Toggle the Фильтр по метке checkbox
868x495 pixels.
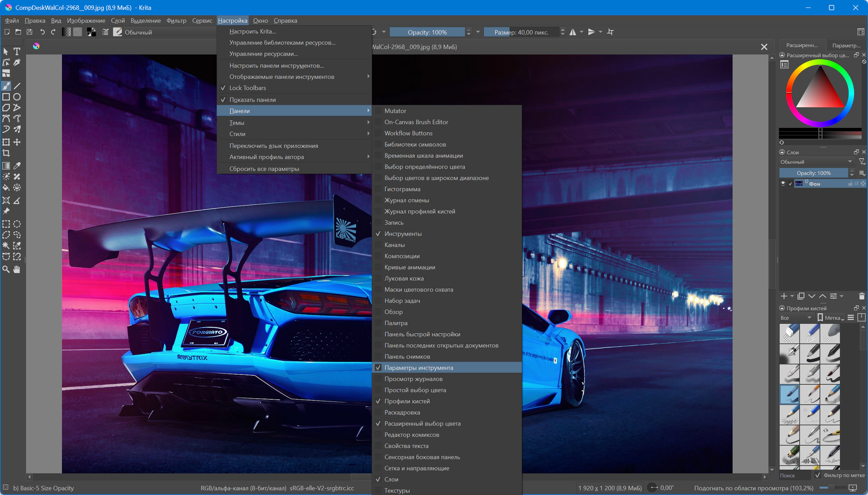point(818,475)
